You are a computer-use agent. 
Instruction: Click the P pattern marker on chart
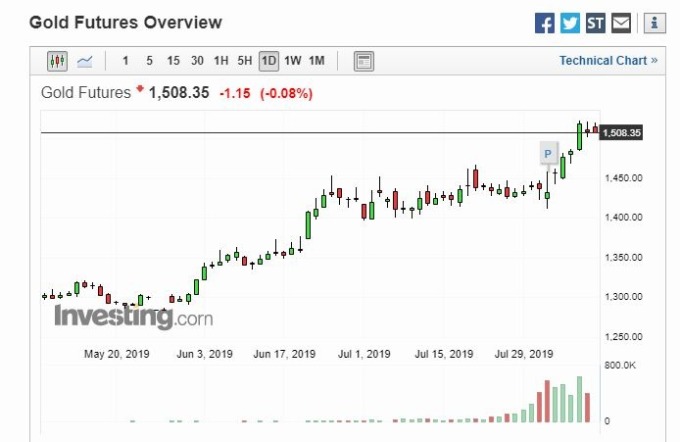(x=548, y=154)
